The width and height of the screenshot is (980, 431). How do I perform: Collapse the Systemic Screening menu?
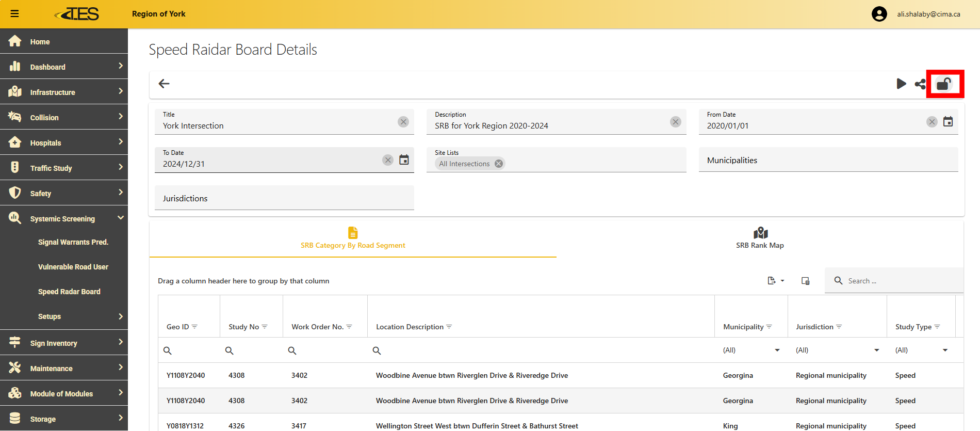coord(120,218)
